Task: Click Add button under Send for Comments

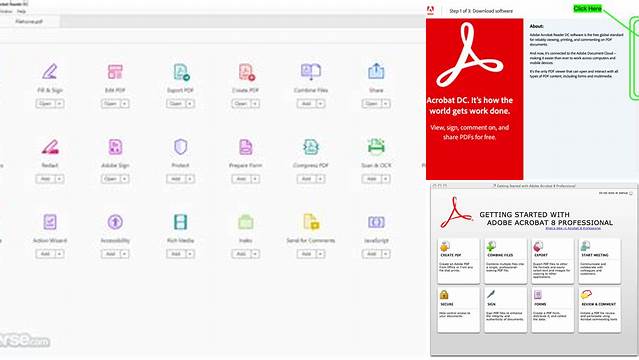Action: coord(306,254)
